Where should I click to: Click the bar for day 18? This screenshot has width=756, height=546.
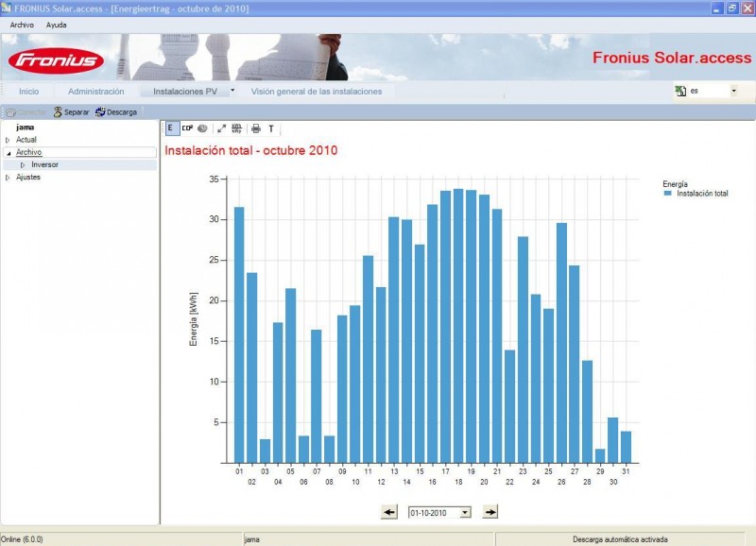458,326
